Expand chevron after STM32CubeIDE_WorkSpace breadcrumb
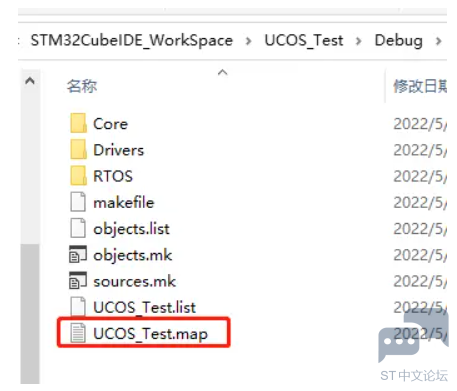Screen dimensions: 457x391 click(x=248, y=41)
